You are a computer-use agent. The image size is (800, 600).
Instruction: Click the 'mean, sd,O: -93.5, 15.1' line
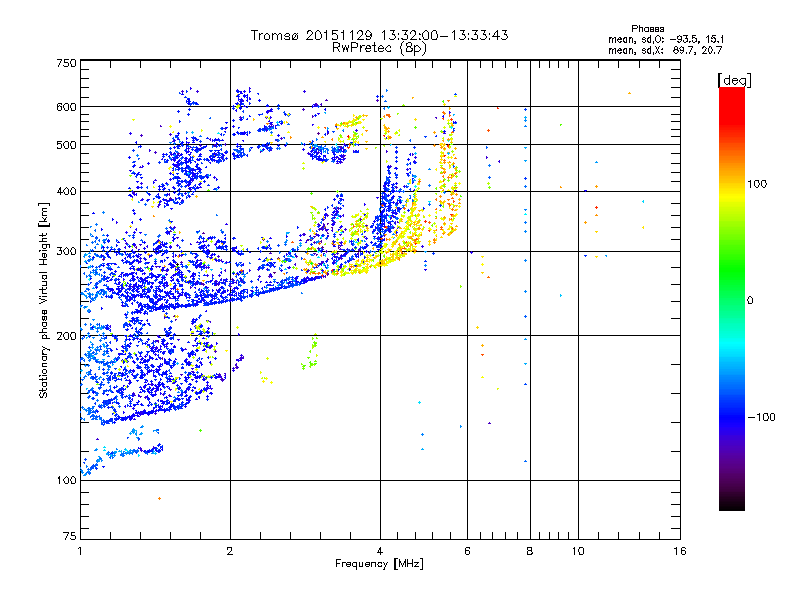[665, 39]
